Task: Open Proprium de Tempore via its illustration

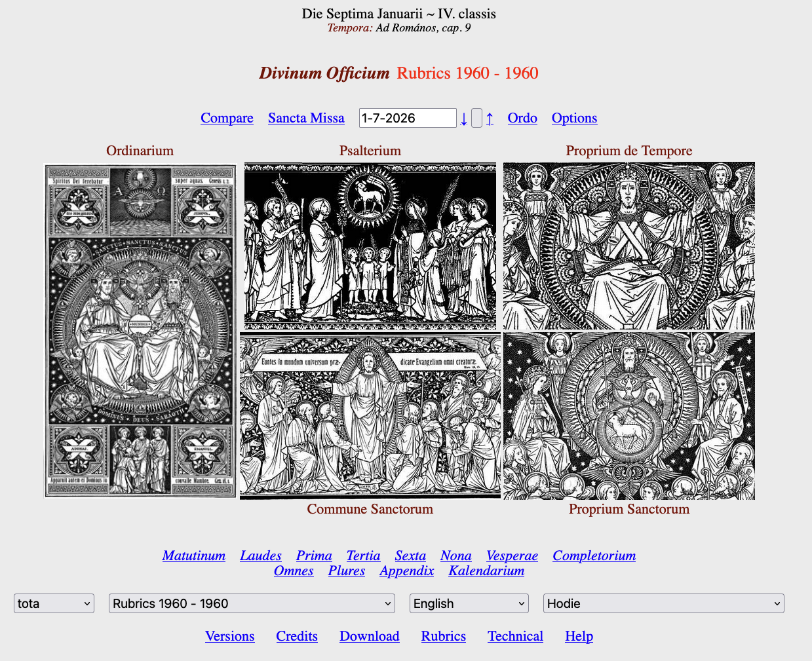Action: point(628,246)
